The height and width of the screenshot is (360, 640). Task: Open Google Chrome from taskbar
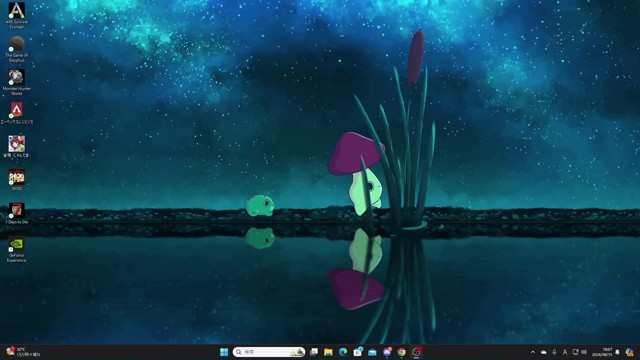tap(402, 352)
